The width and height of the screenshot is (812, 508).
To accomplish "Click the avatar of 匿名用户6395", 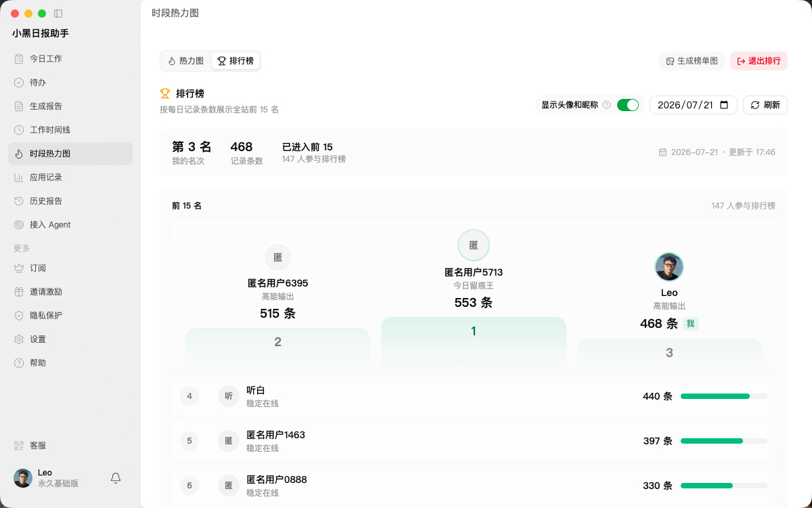I will (278, 257).
